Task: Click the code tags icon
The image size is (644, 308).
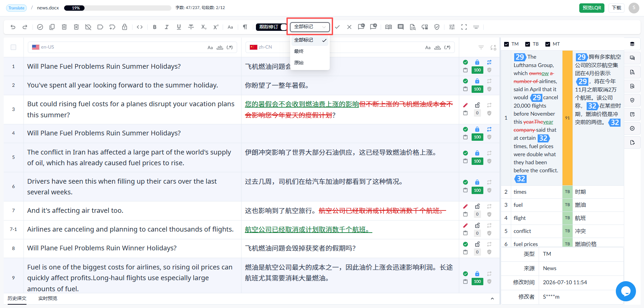Action: click(x=140, y=27)
